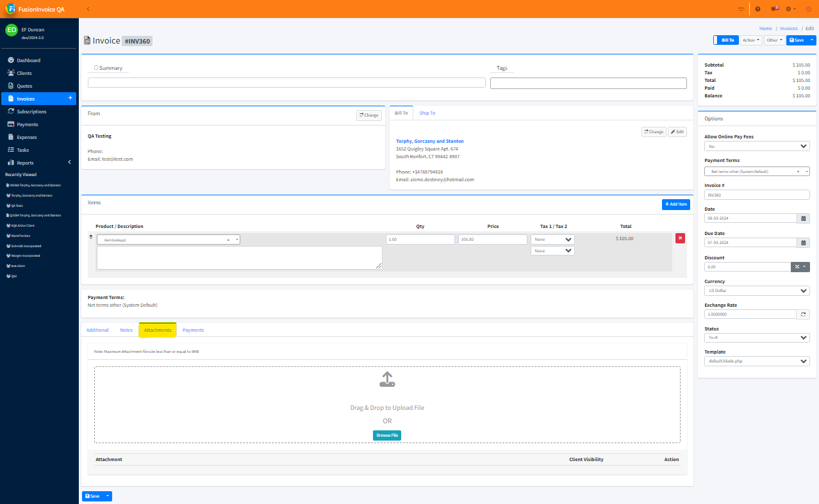
Task: Open the Allow Online Pay Fees dropdown
Action: click(757, 146)
